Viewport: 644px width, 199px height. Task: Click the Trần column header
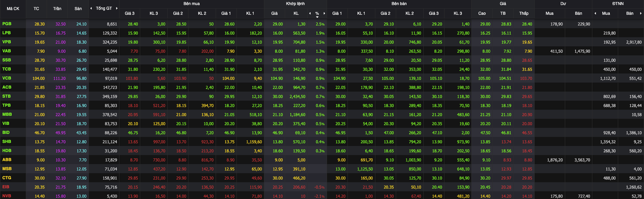[x=57, y=9]
